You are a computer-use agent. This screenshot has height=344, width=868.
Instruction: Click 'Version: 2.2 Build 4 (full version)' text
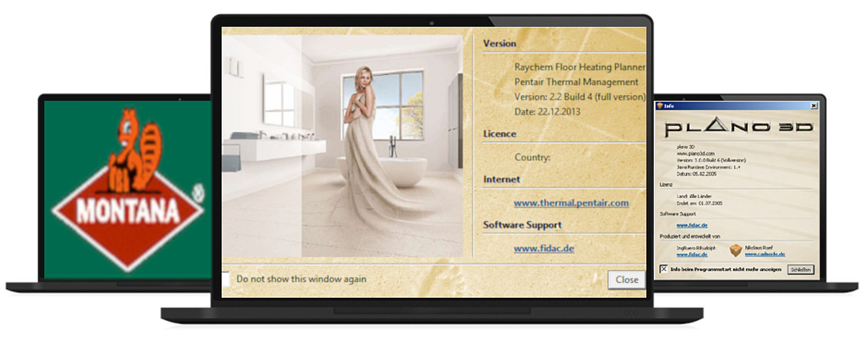click(580, 97)
